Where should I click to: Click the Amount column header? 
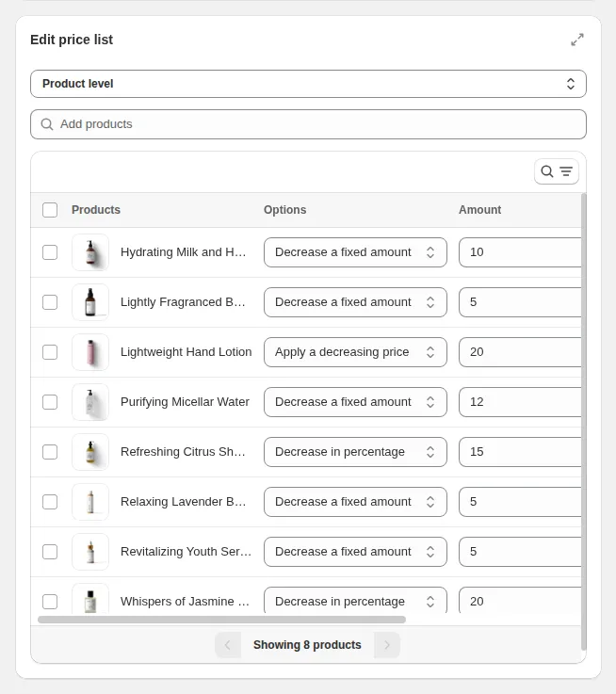pyautogui.click(x=479, y=210)
